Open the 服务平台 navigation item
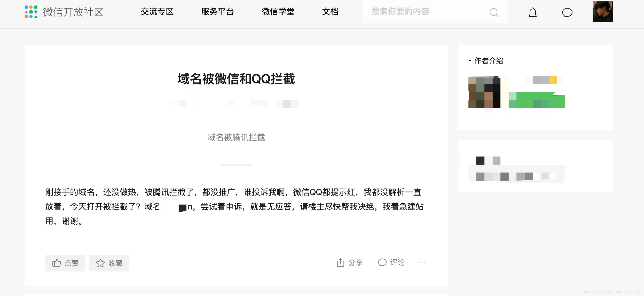The height and width of the screenshot is (296, 644). click(217, 12)
